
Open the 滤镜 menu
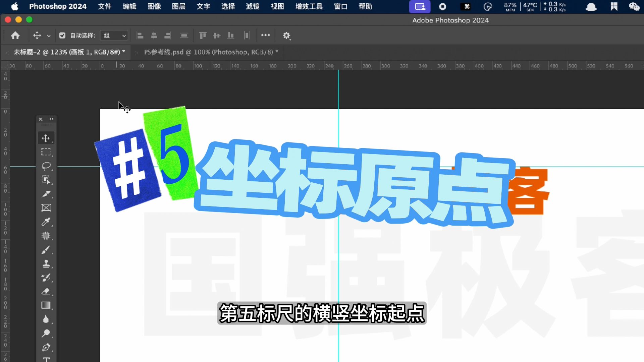click(x=253, y=6)
